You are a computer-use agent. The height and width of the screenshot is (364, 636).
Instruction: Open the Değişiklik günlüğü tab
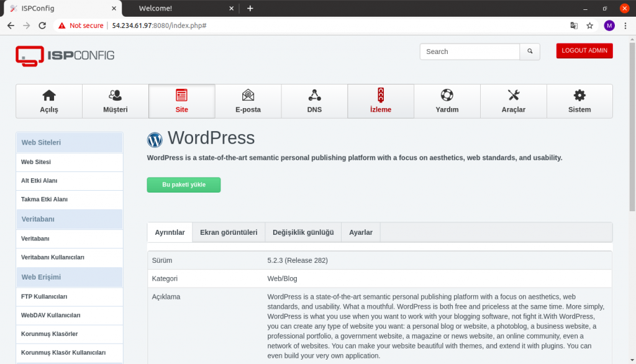pos(303,232)
